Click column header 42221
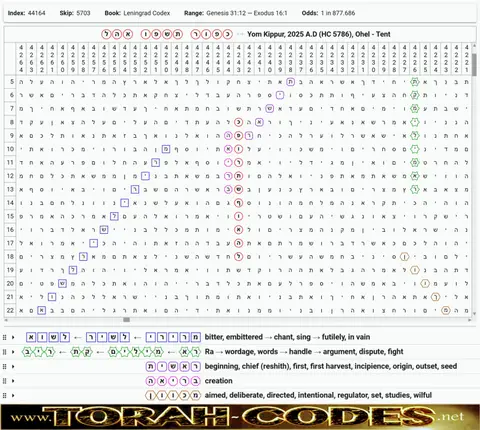 [466, 59]
